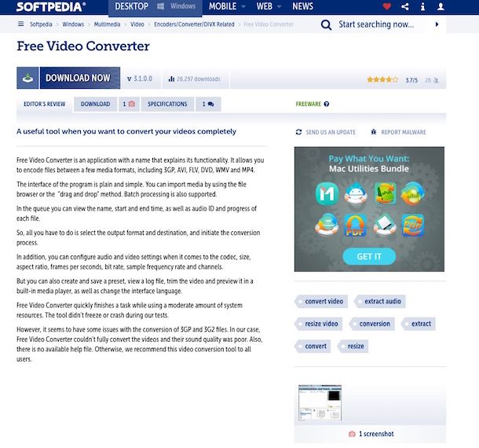The image size is (479, 448).
Task: Click the orange PDF app icon in ad
Action: 355,226
